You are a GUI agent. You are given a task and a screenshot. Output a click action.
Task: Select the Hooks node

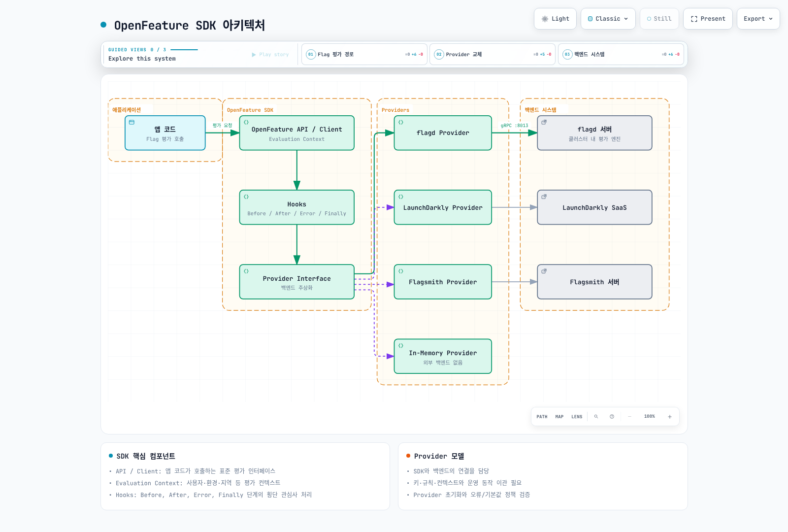click(296, 207)
